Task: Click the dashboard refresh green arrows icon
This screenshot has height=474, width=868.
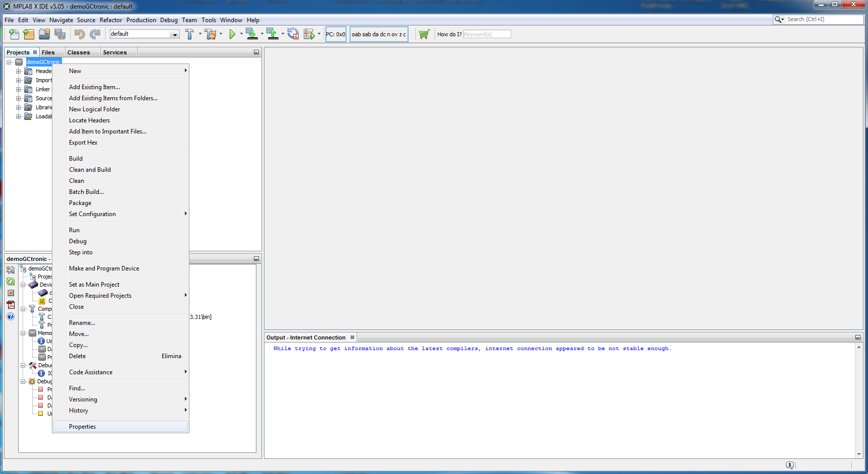Action: tap(11, 282)
